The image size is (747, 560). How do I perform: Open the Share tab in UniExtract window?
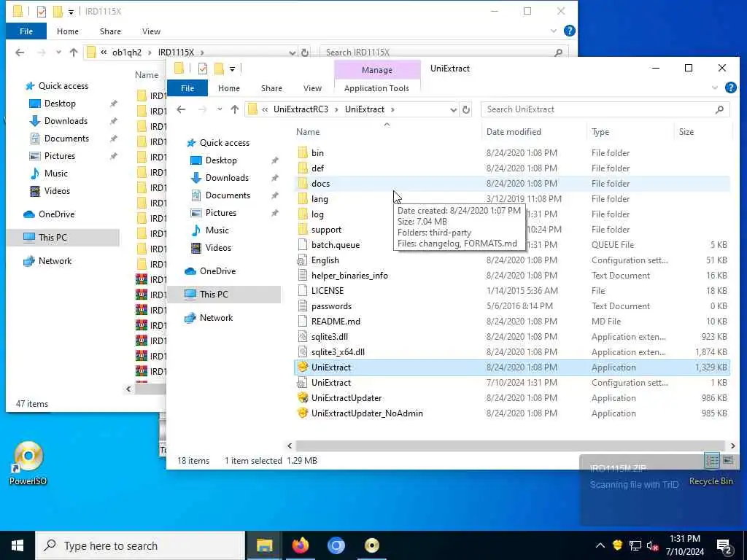271,88
